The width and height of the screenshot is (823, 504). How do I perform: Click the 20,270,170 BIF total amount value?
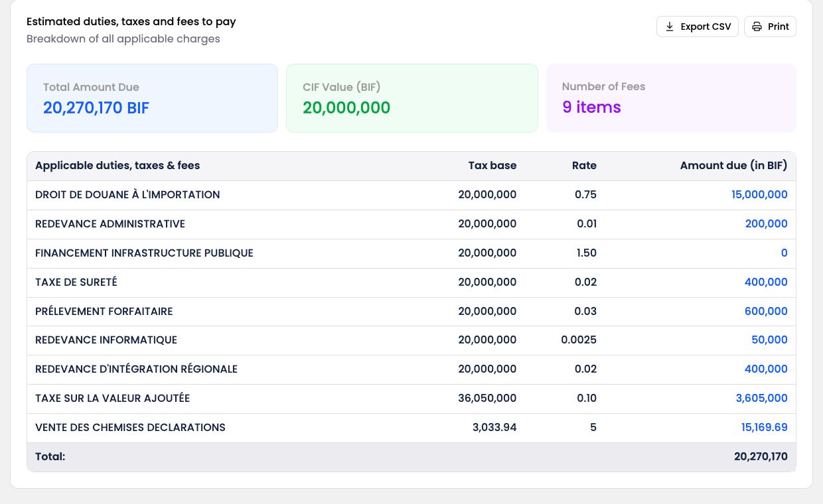tap(96, 107)
